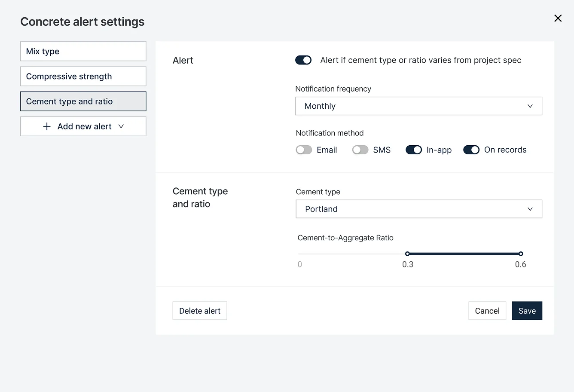Click the Notification frequency dropdown arrow
The image size is (574, 392).
(530, 106)
